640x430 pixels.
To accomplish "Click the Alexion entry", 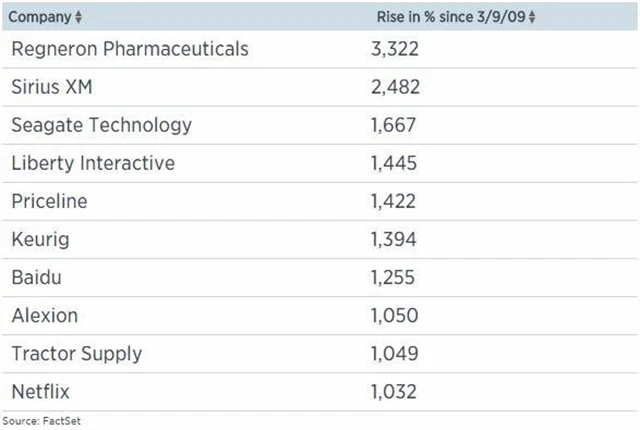I will (x=44, y=315).
